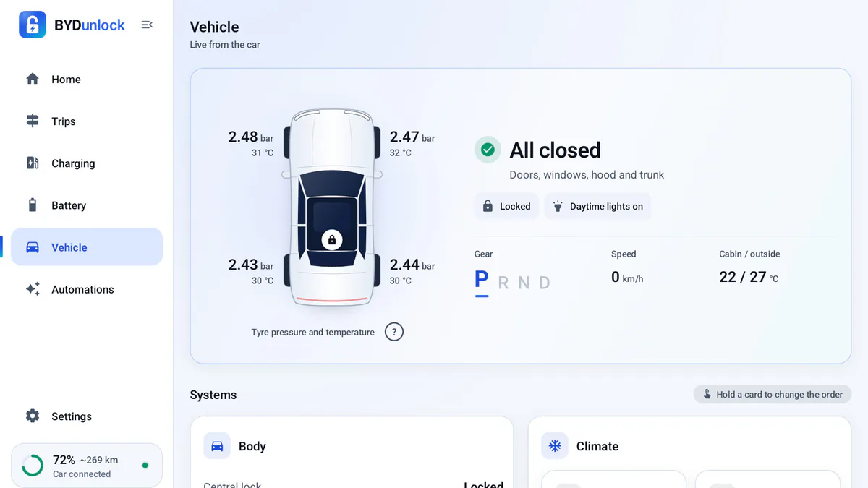Select gear N indicator
Image resolution: width=868 pixels, height=488 pixels.
(524, 283)
